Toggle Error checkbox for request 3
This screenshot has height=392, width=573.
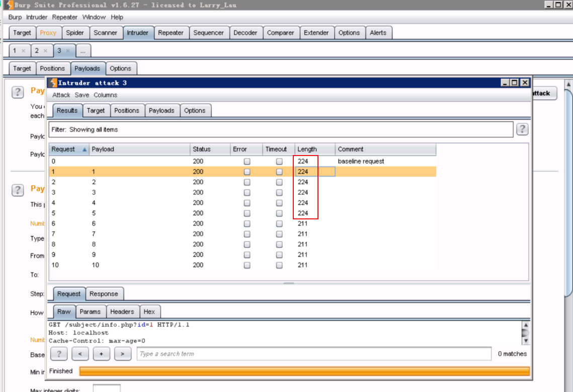tap(247, 192)
